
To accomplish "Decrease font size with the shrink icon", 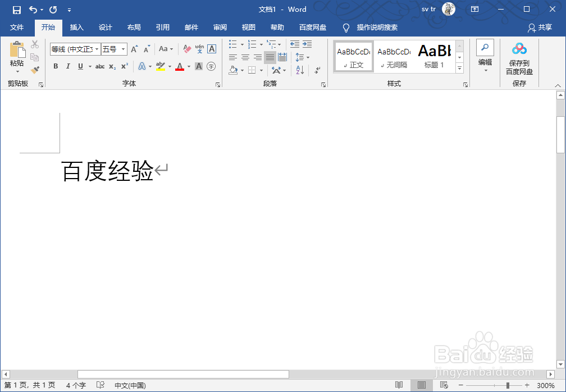I will coord(147,49).
